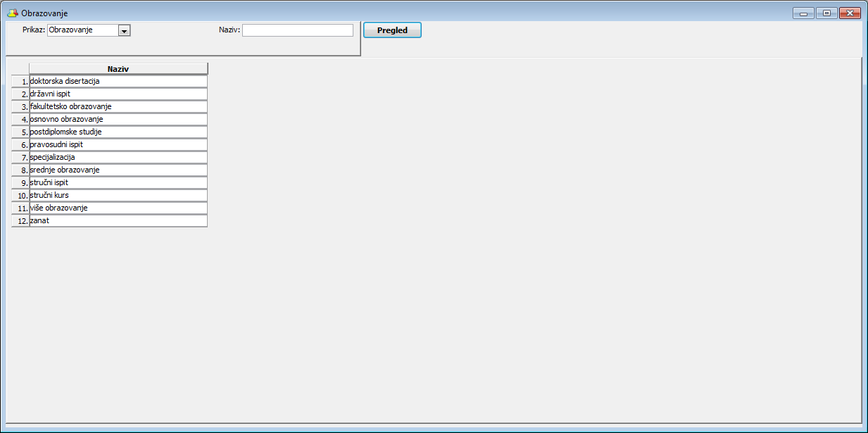Select the row 'fakultetsko obrazovanje'
Screen dimensions: 868x433
coord(118,106)
